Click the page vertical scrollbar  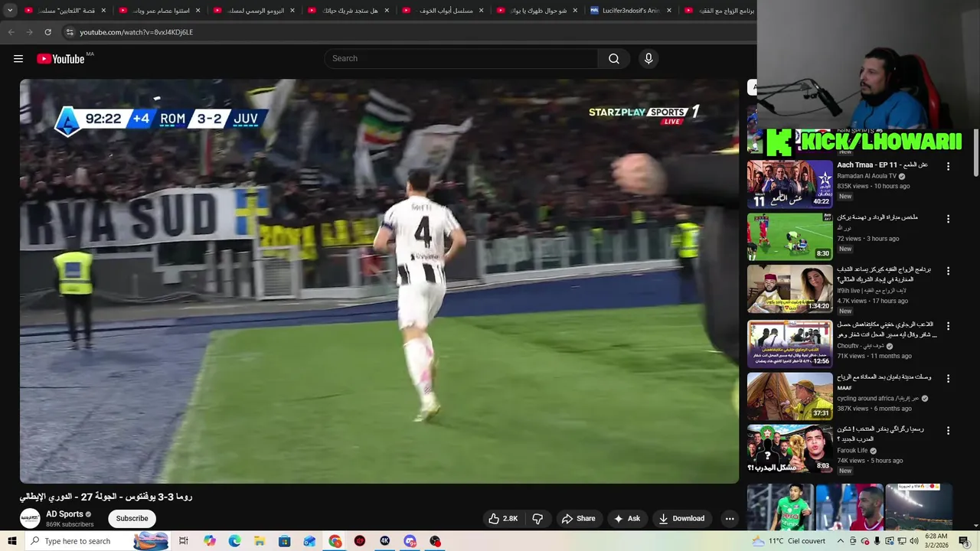coord(976,153)
